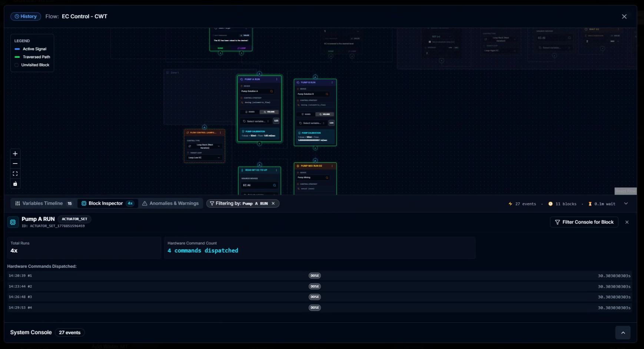Expand the System Console panel
Viewport: 644px width, 349px height.
click(x=623, y=333)
